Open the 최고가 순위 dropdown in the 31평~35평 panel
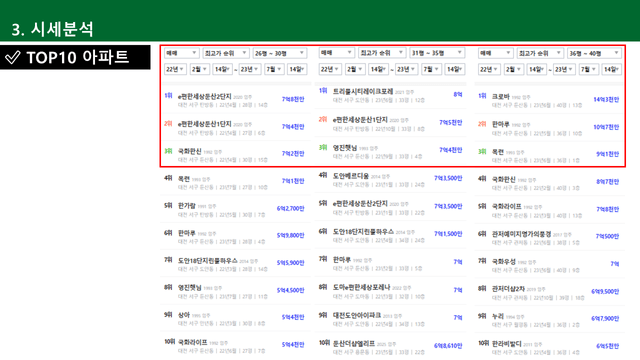Viewport: 640px width, 360px height. (x=382, y=53)
